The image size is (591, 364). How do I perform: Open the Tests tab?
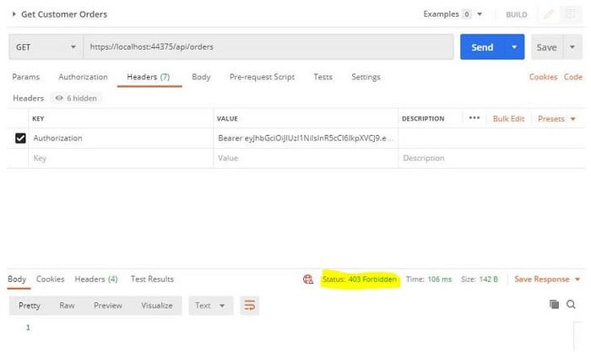coord(323,77)
